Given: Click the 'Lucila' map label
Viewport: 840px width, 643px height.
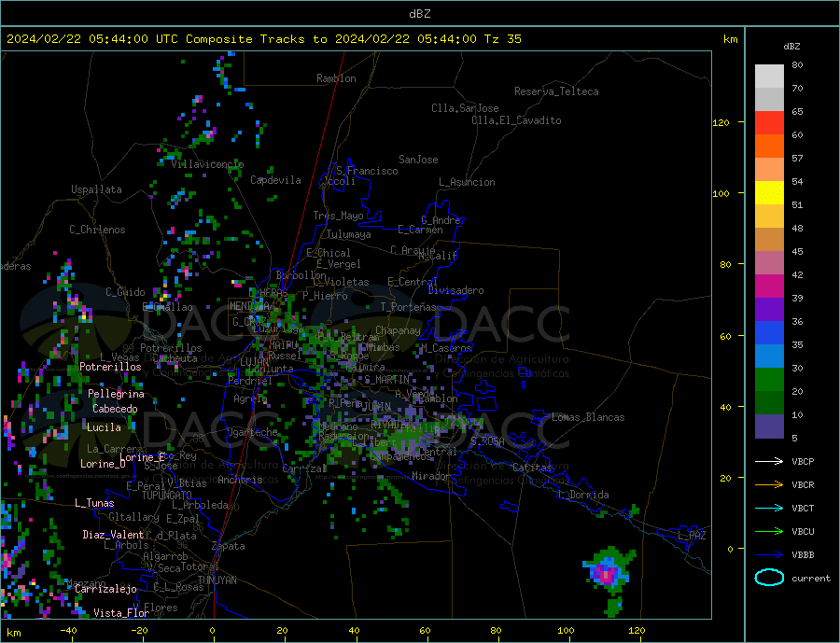Looking at the screenshot, I should pos(104,427).
